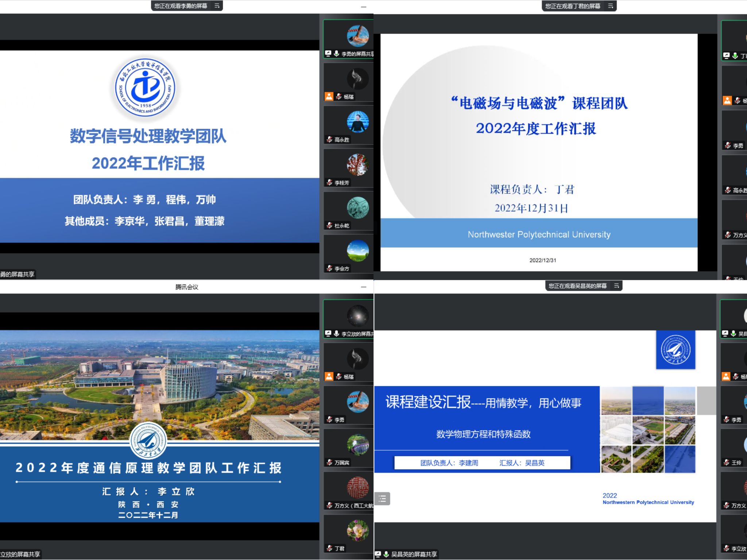747x560 pixels.
Task: Select 万国宾's bridge avatar tile
Action: [357, 444]
